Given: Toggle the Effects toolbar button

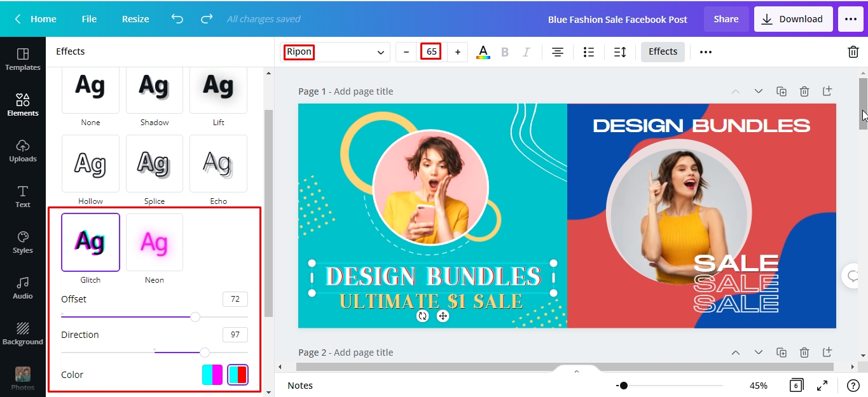Looking at the screenshot, I should [663, 52].
